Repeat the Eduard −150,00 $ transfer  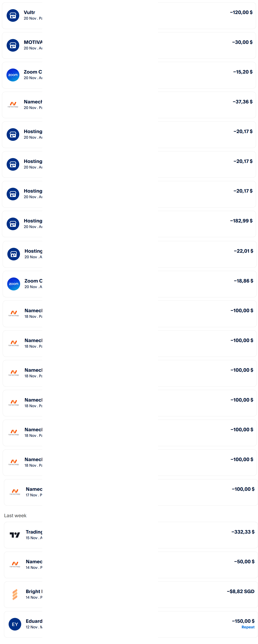click(x=248, y=627)
